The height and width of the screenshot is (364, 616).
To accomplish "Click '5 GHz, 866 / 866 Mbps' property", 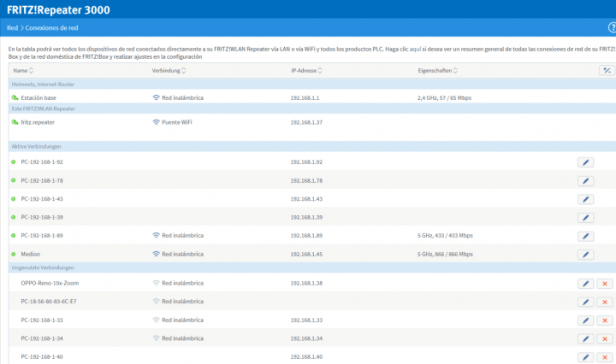I will pos(445,254).
